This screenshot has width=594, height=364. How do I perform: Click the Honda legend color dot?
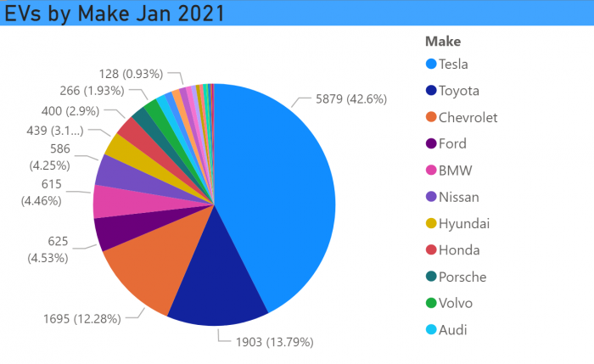pos(431,249)
